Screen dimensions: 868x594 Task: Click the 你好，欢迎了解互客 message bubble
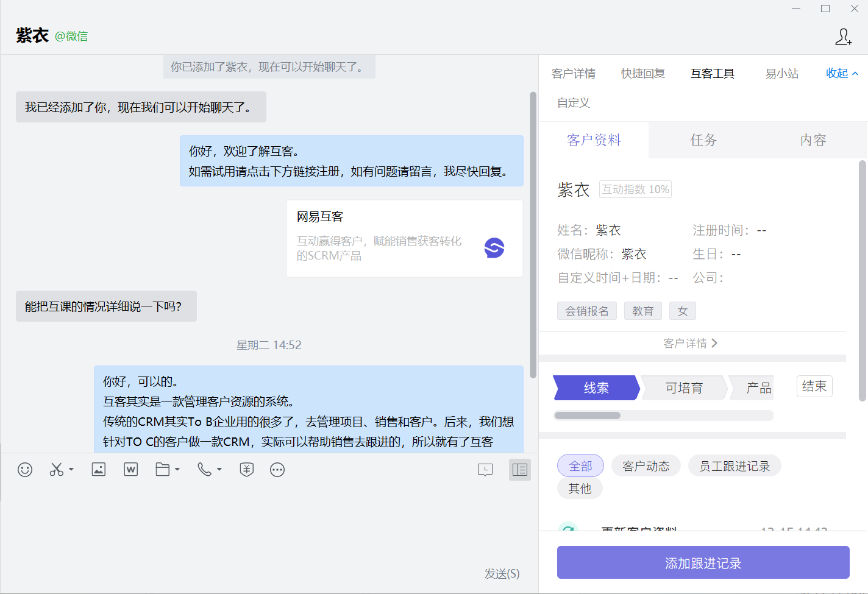(352, 161)
